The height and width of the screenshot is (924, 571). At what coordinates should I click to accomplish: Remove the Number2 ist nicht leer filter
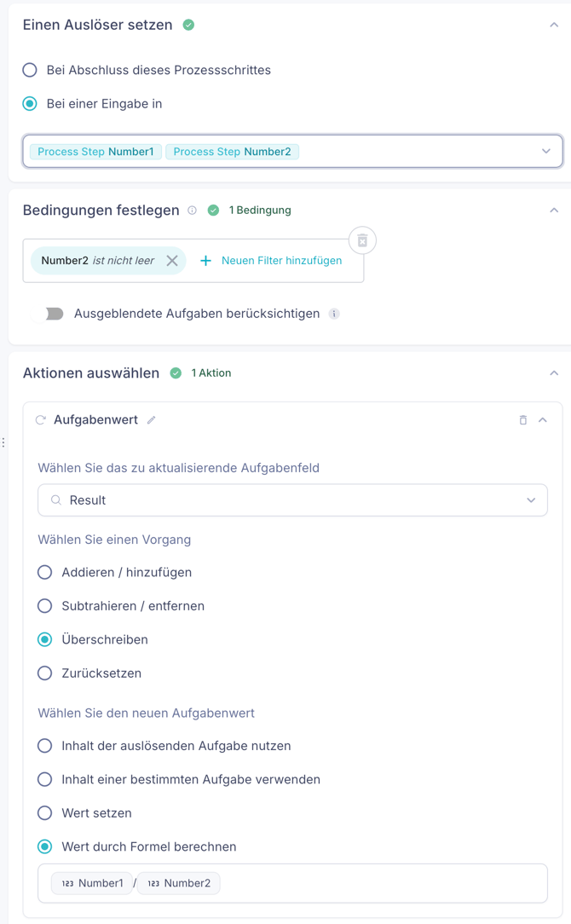point(172,261)
